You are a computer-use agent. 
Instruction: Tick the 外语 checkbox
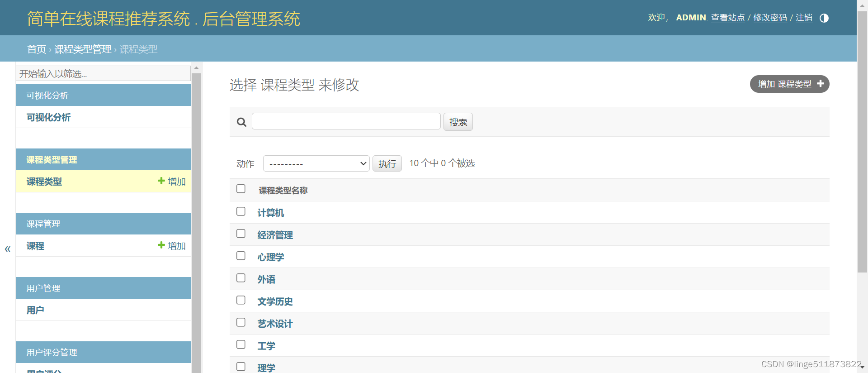tap(241, 278)
